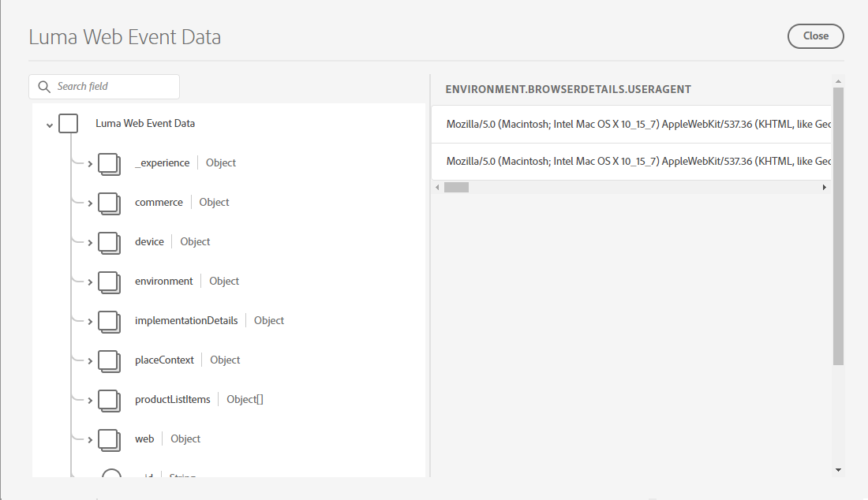868x500 pixels.
Task: Click the commerce field name
Action: click(x=159, y=203)
